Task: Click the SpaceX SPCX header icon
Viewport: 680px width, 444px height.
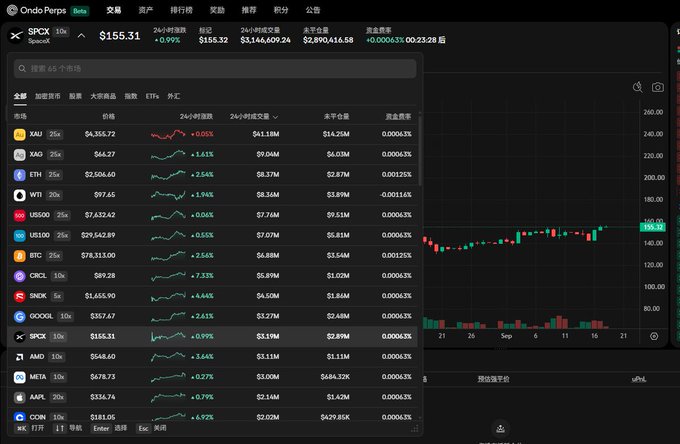Action: [x=16, y=36]
